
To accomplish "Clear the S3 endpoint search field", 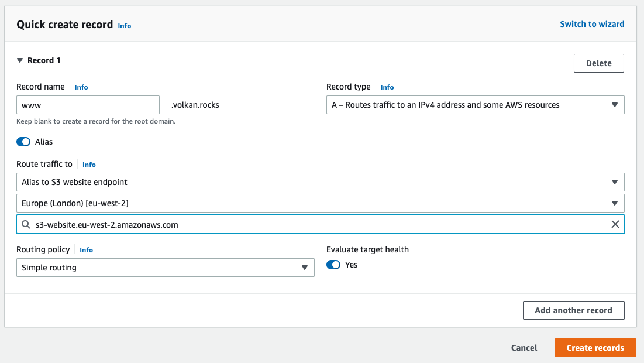I will tap(615, 224).
